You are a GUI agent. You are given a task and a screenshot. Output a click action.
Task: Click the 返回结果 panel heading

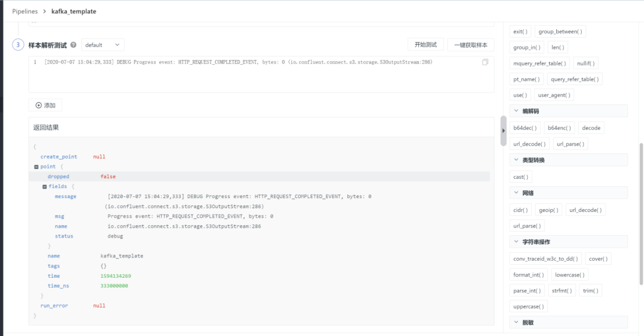46,128
